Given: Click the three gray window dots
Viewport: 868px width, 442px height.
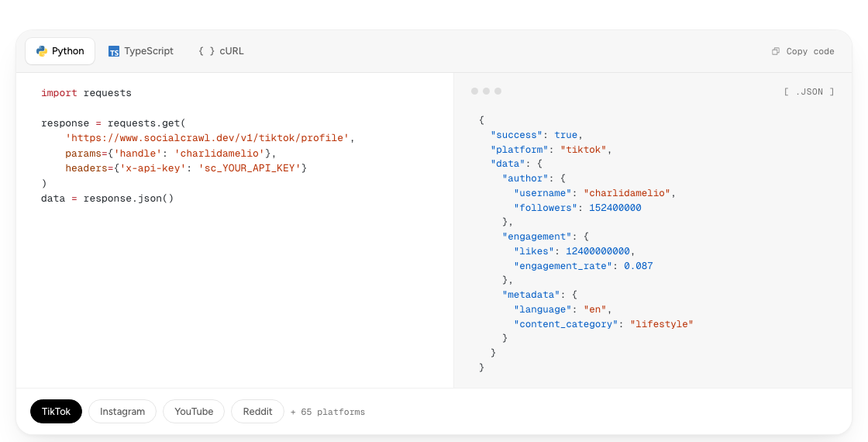Looking at the screenshot, I should (x=486, y=91).
